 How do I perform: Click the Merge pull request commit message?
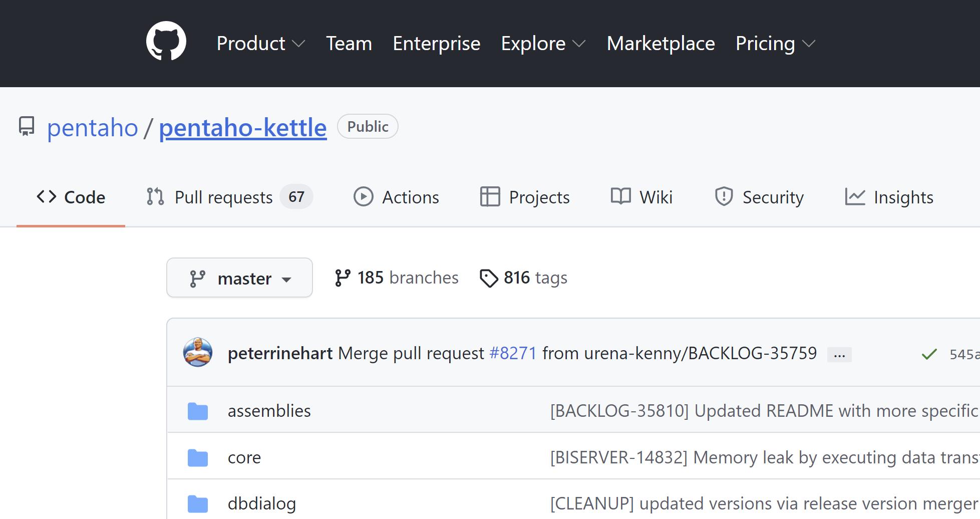[411, 353]
